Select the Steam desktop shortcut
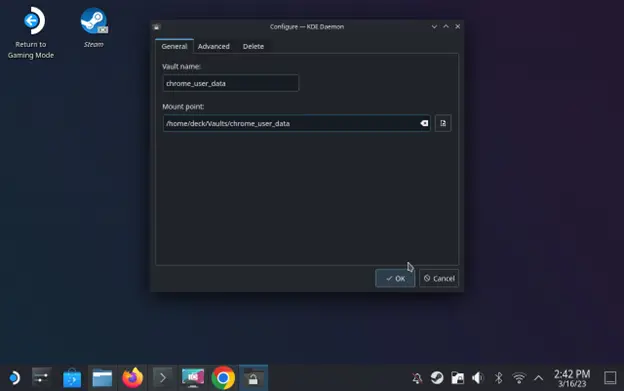The width and height of the screenshot is (624, 391). coord(94,27)
